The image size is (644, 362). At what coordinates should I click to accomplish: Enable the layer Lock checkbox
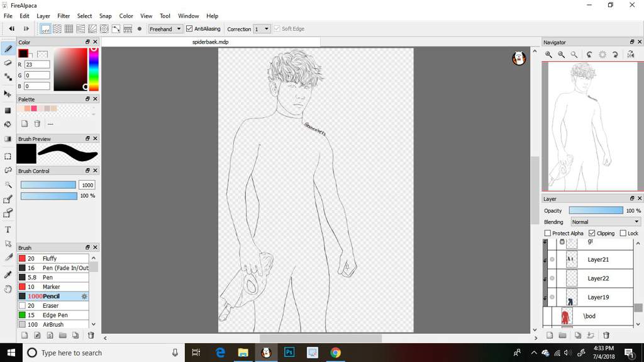[623, 233]
